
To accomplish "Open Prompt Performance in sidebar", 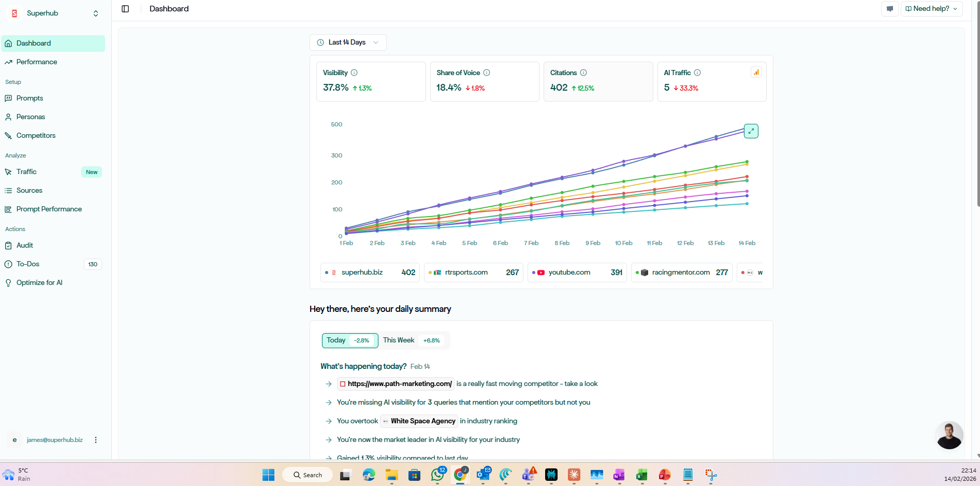I will 53,209.
